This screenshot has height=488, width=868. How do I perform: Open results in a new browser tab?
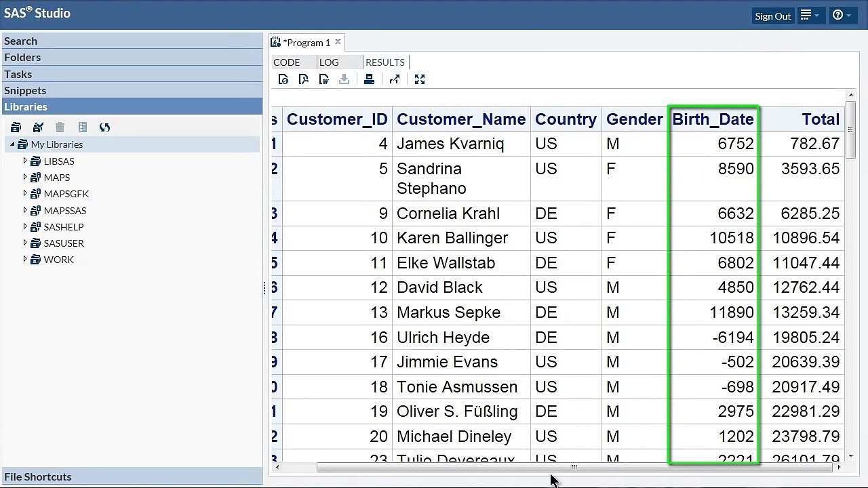[x=395, y=80]
